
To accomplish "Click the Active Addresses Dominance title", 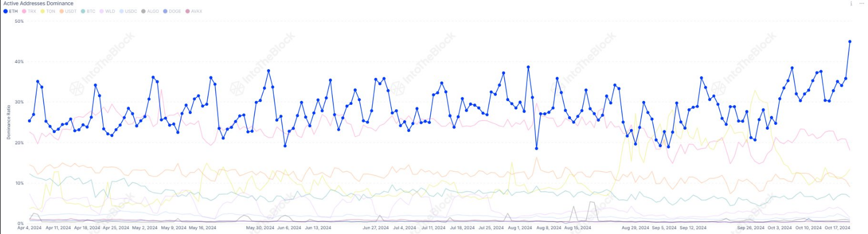I will click(x=38, y=4).
